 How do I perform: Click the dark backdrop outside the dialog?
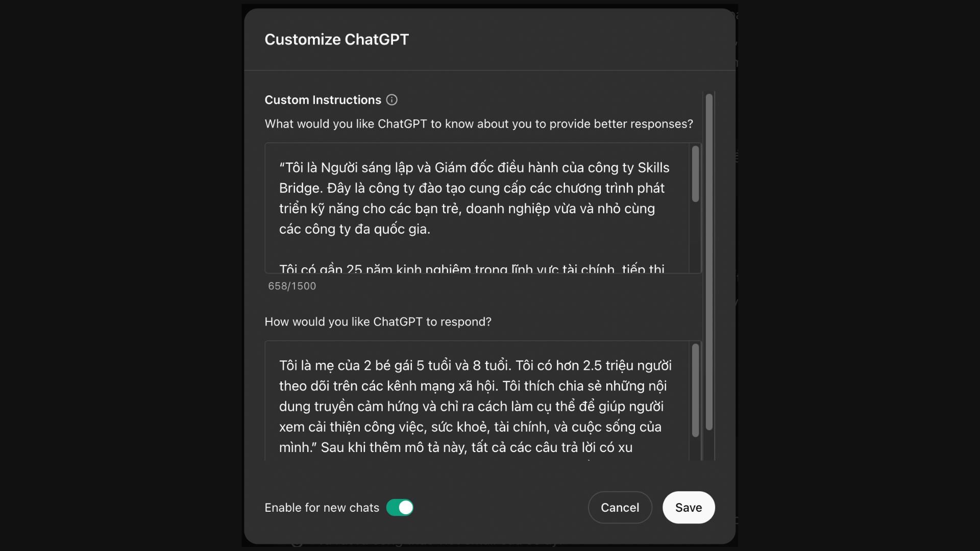click(117, 275)
